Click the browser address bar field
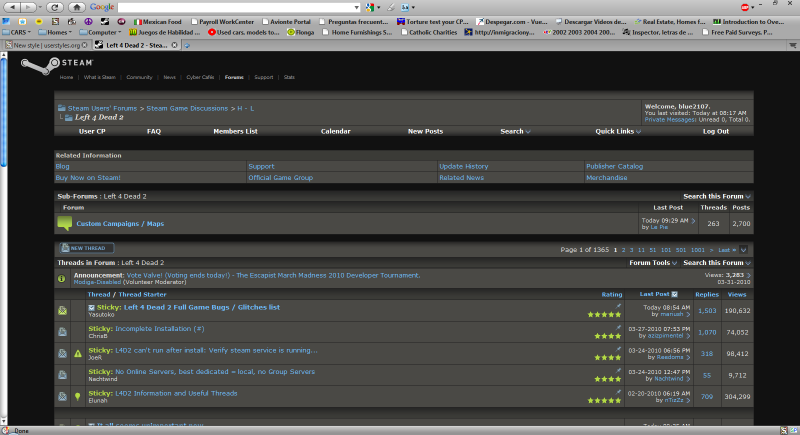The height and width of the screenshot is (435, 800). pyautogui.click(x=235, y=8)
